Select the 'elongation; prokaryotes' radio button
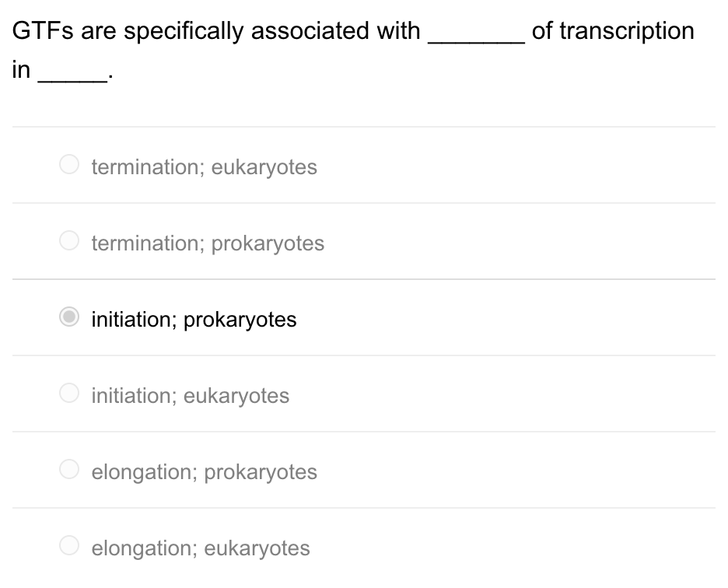Image resolution: width=728 pixels, height=588 pixels. pyautogui.click(x=68, y=469)
